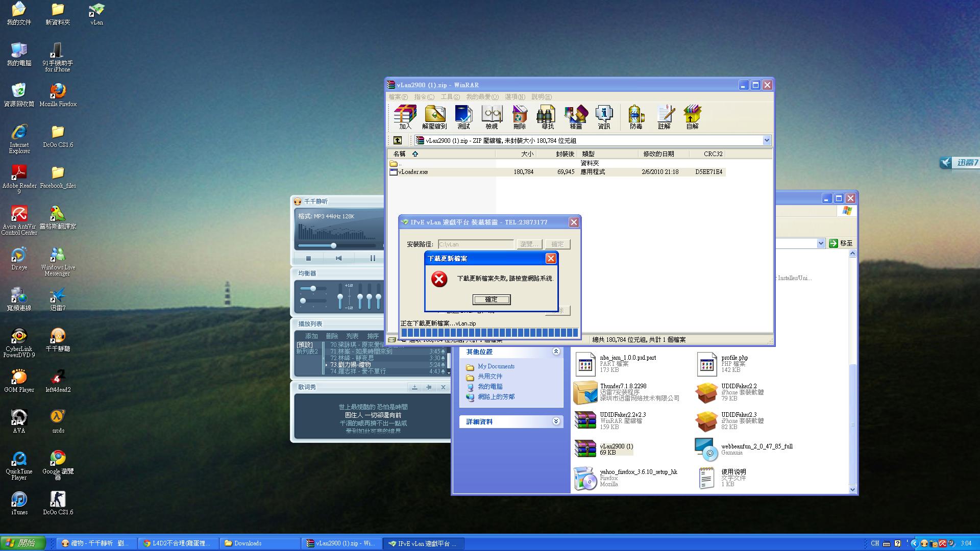This screenshot has width=980, height=551.
Task: Click the 解壓縮到 (Extract to) toolbar icon
Action: point(434,117)
